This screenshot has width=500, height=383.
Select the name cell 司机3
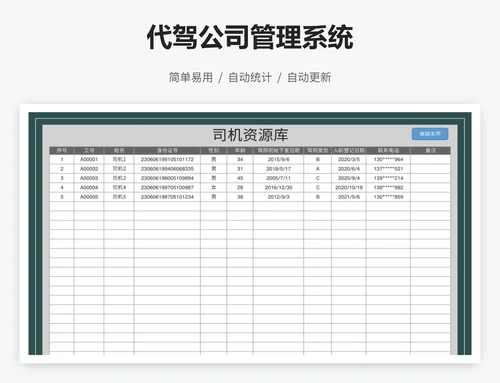click(119, 178)
